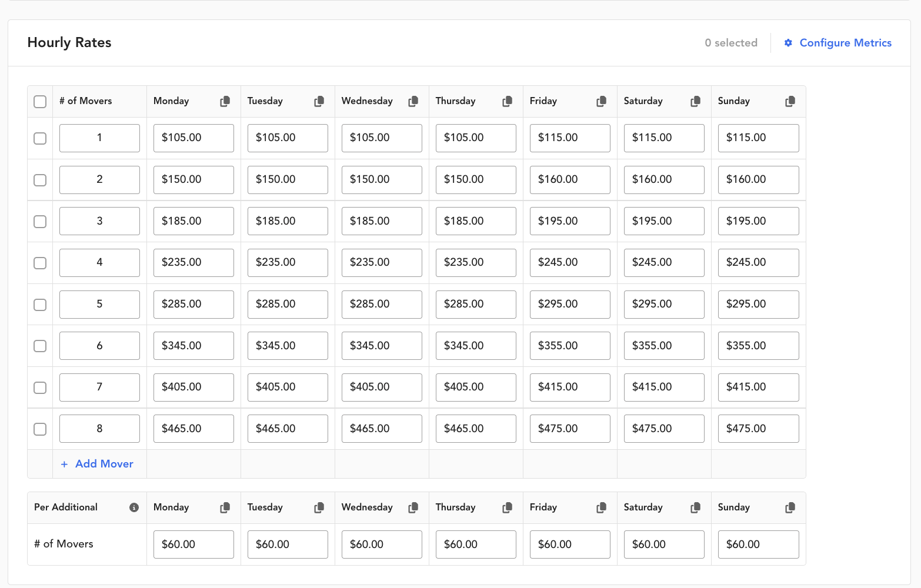Click the copy icon beside Saturday in Per Additional table
The height and width of the screenshot is (588, 921).
(x=695, y=507)
